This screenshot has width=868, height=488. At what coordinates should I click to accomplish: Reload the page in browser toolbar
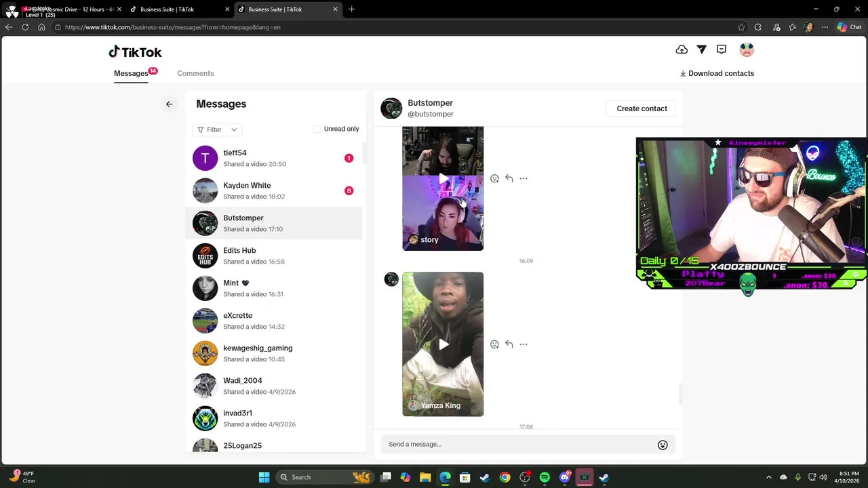pos(25,27)
